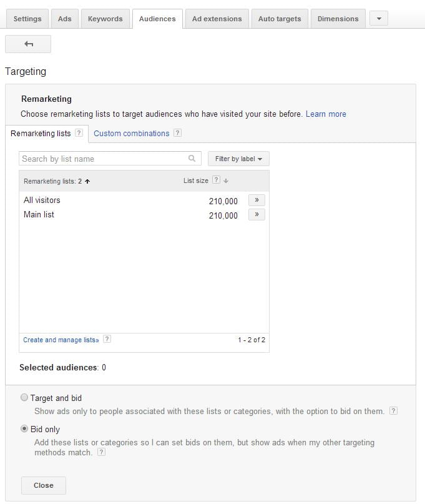
Task: Open the Ad extensions tab
Action: tap(217, 19)
